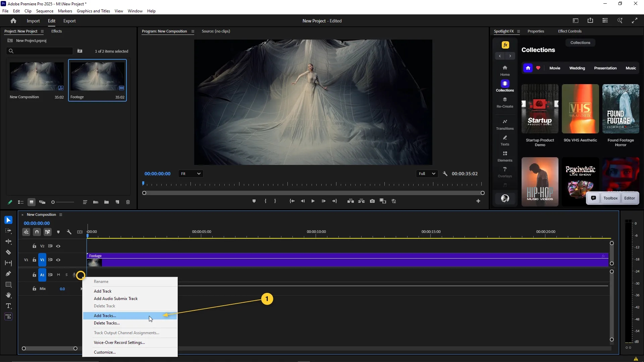Open Program monitor panel menu
Image resolution: width=644 pixels, height=362 pixels.
[x=193, y=32]
